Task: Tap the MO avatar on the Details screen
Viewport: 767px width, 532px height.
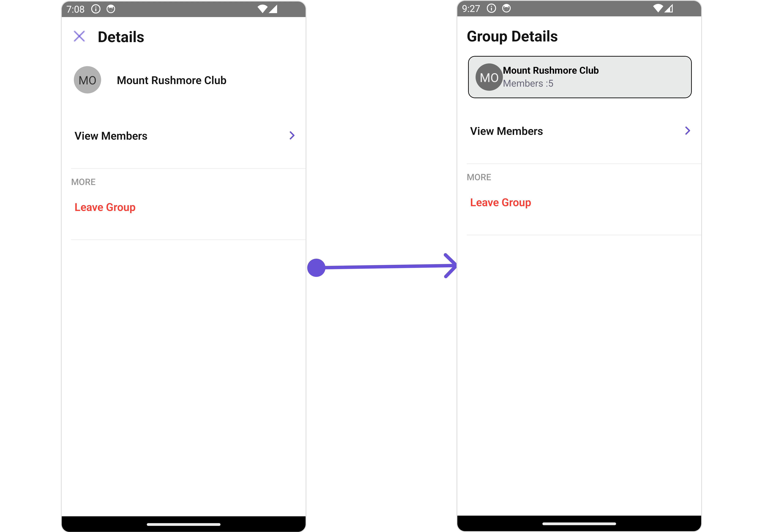Action: coord(87,80)
